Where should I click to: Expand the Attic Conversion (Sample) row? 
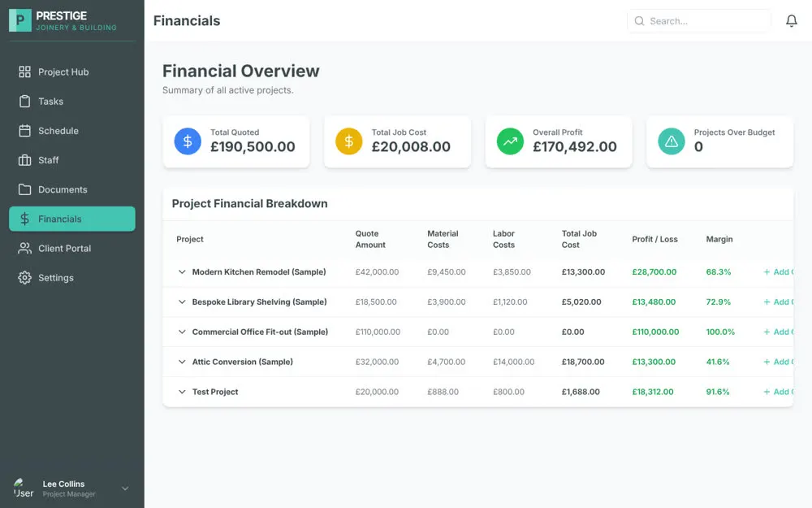tap(182, 362)
